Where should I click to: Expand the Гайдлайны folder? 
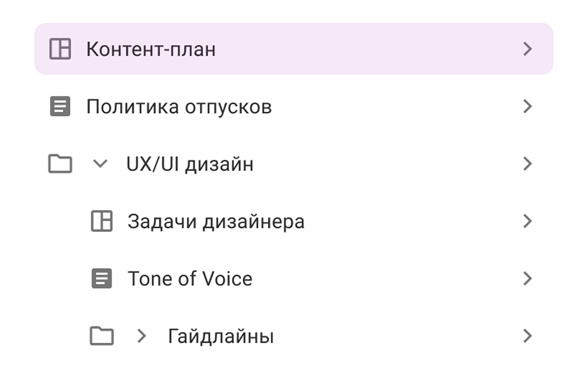click(141, 336)
